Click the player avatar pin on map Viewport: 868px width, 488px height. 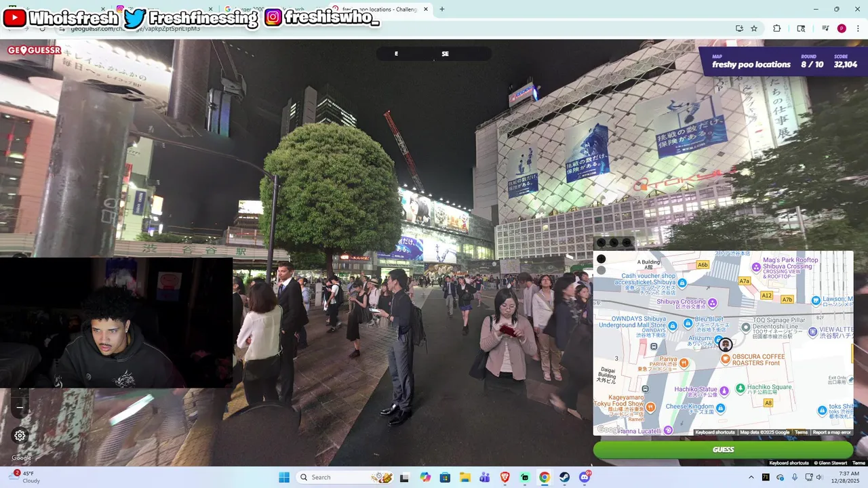click(x=726, y=344)
